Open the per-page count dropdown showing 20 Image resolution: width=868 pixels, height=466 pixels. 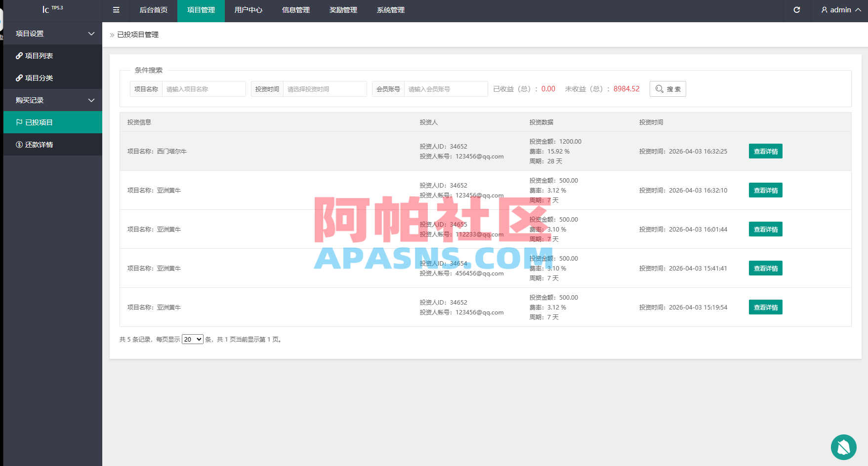pos(193,339)
